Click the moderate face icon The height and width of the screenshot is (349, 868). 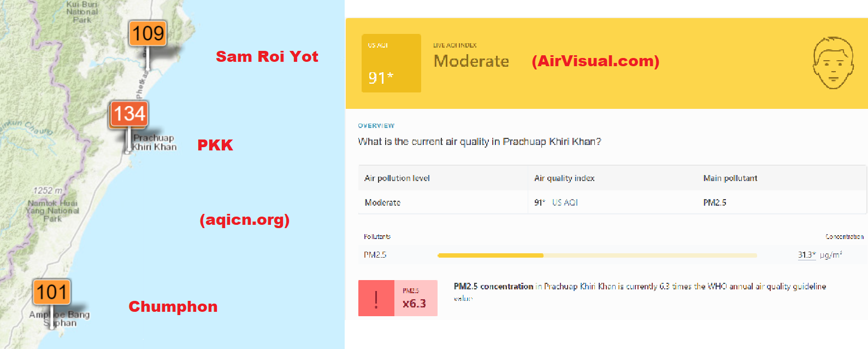click(832, 63)
